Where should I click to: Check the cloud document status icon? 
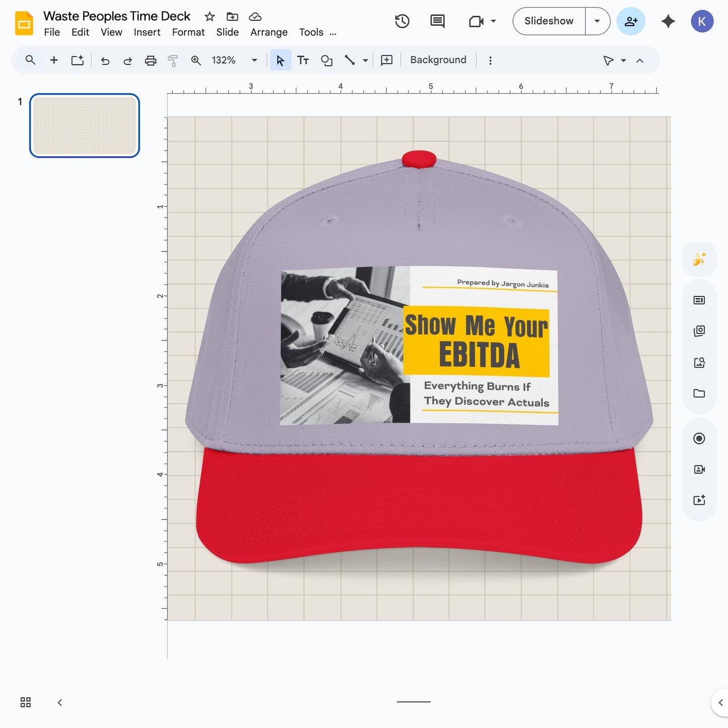255,17
